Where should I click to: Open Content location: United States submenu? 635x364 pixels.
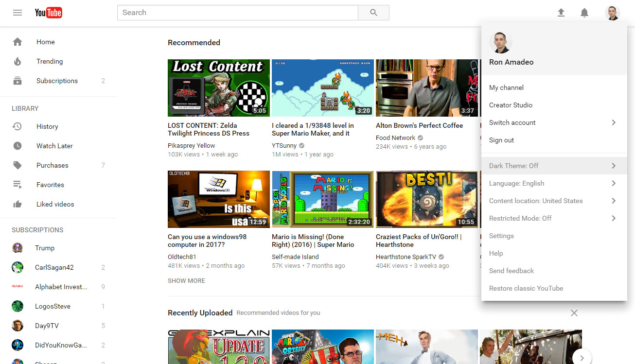coord(554,201)
